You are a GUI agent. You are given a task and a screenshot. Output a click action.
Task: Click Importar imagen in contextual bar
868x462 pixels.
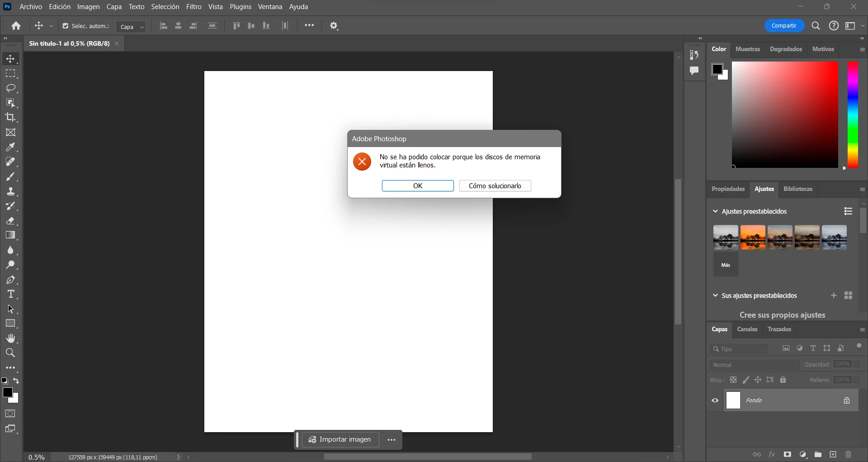point(340,439)
